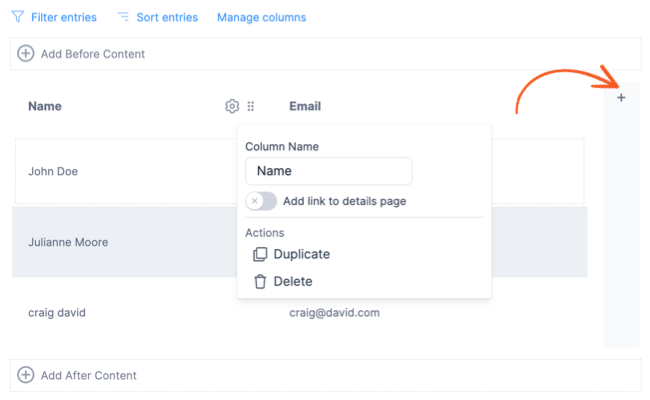Click the Email column header
Screen dimensions: 650x400
coord(305,106)
